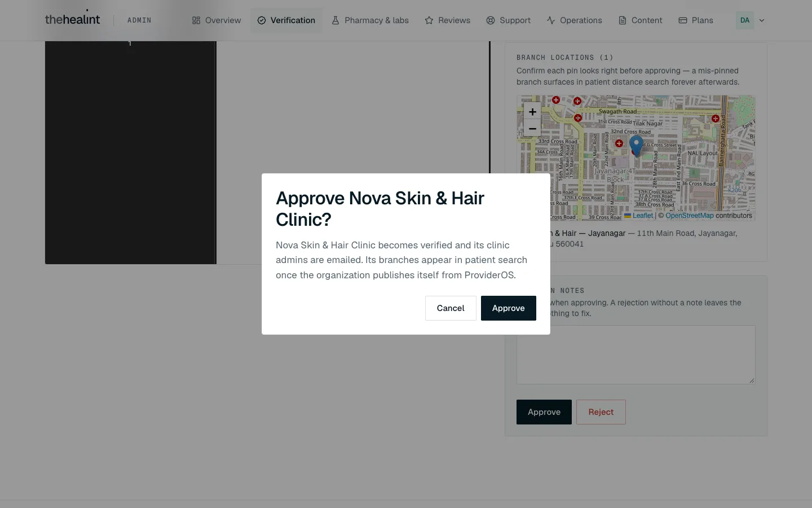Click the Operations activity icon

click(551, 20)
